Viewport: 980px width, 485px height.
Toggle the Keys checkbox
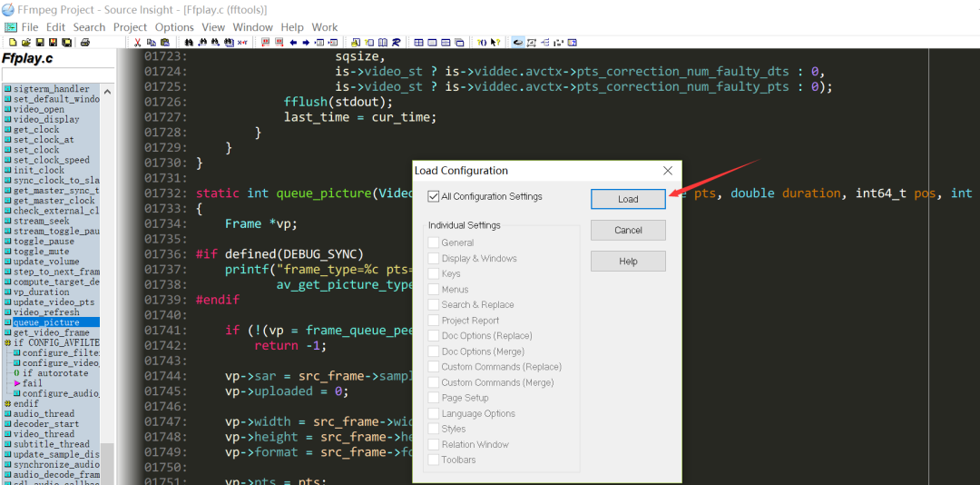(x=434, y=273)
